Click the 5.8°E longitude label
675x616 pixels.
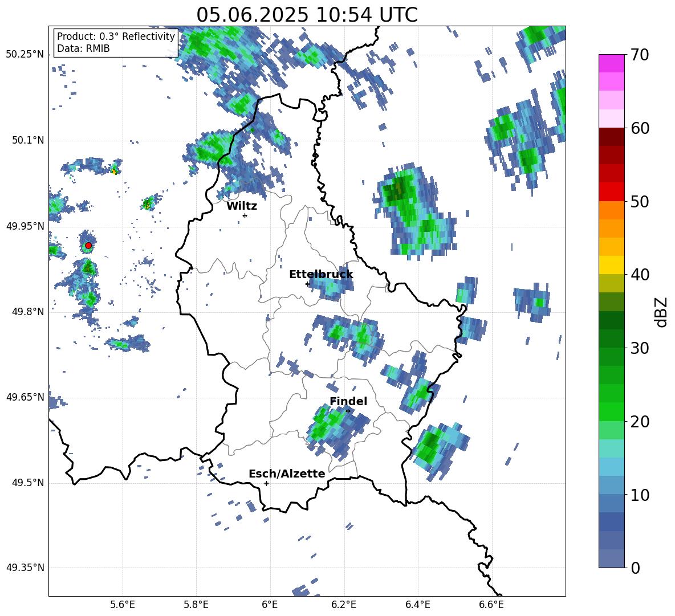196,605
